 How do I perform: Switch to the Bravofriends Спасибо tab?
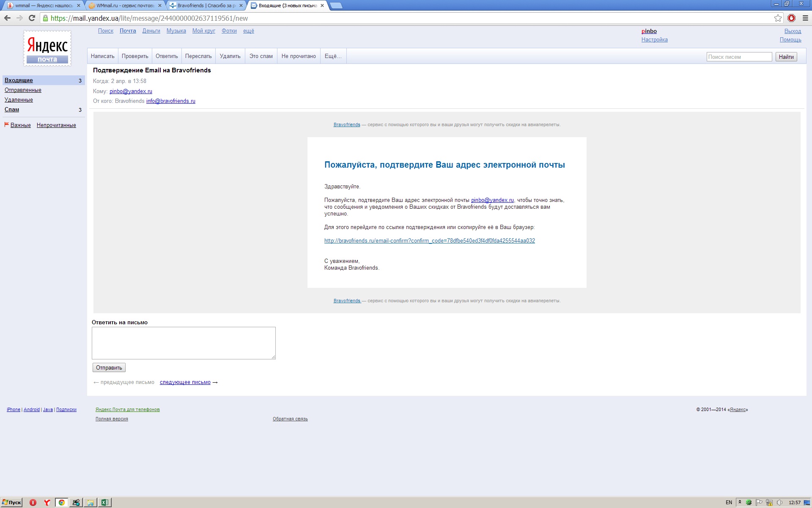[x=206, y=6]
